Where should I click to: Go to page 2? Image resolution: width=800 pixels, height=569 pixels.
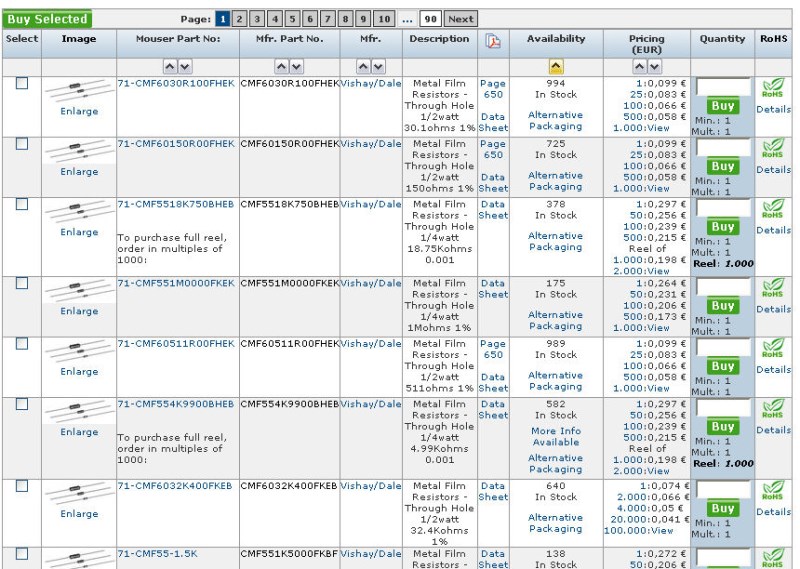pyautogui.click(x=239, y=19)
